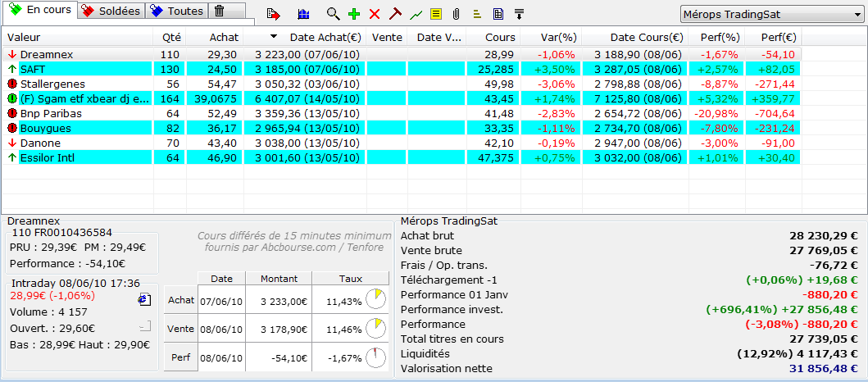Image resolution: width=868 pixels, height=382 pixels.
Task: Click the red down arrow beside Danone
Action: pyautogui.click(x=12, y=143)
